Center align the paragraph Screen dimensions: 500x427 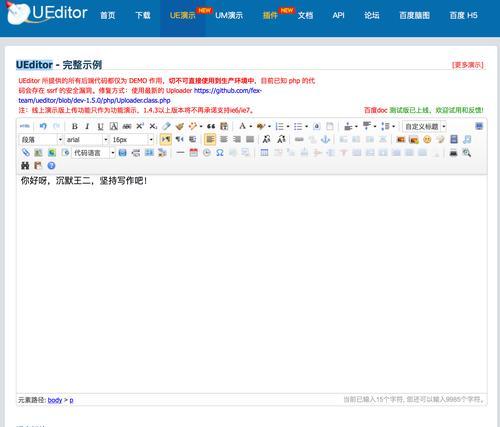tap(224, 139)
